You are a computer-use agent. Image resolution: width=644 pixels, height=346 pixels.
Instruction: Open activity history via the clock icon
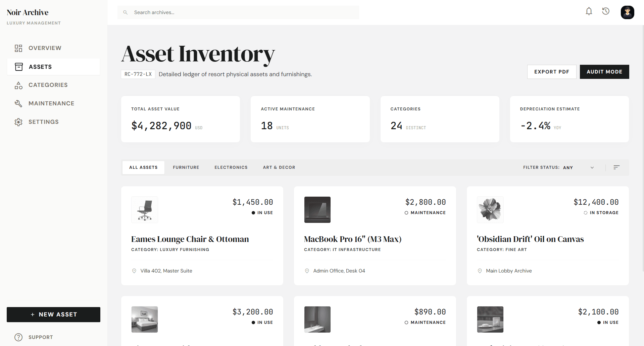tap(606, 11)
